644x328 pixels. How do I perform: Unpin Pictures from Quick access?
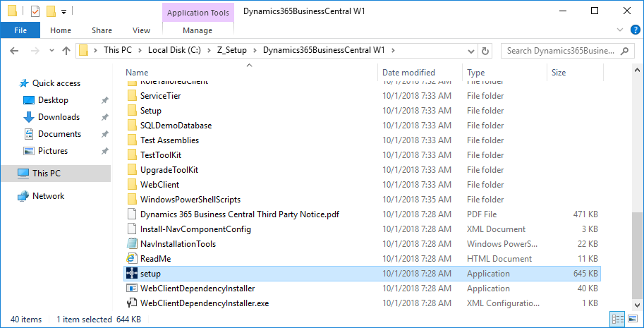(x=104, y=151)
